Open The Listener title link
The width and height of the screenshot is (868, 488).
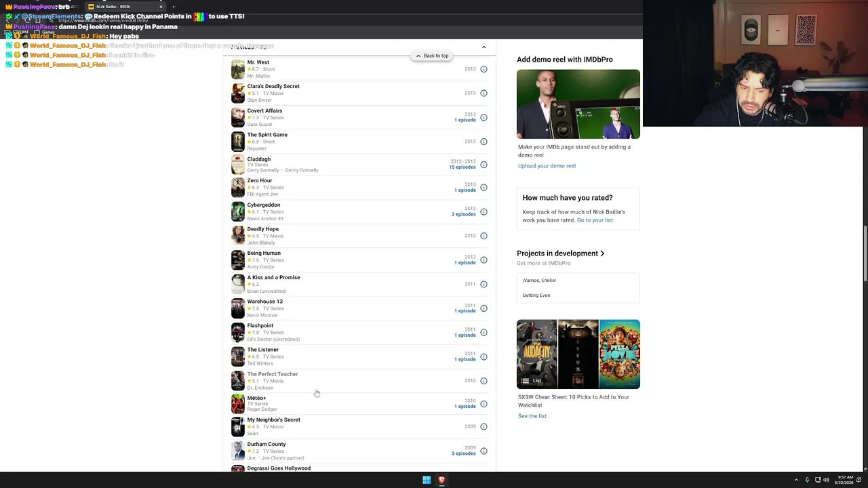coord(262,350)
